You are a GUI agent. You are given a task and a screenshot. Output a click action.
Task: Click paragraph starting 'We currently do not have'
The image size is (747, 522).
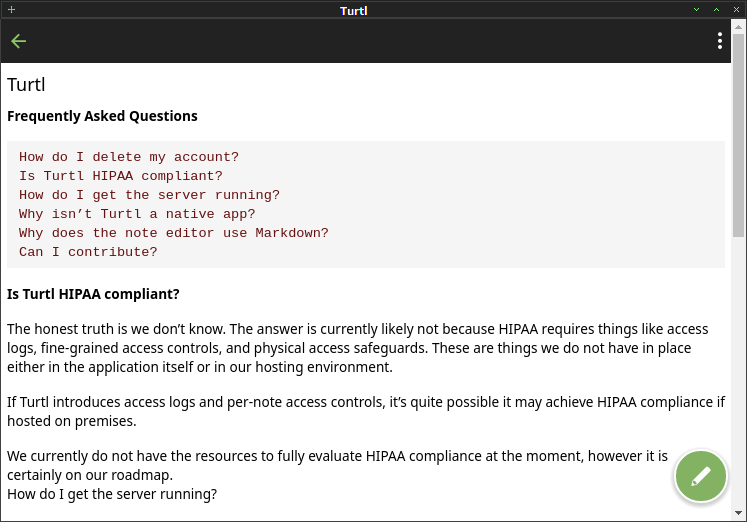point(337,465)
